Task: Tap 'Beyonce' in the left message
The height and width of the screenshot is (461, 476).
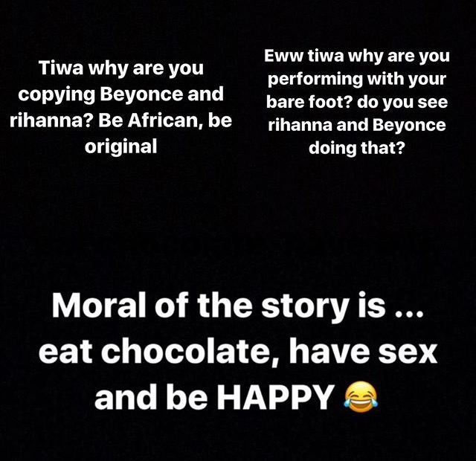Action: coord(141,94)
